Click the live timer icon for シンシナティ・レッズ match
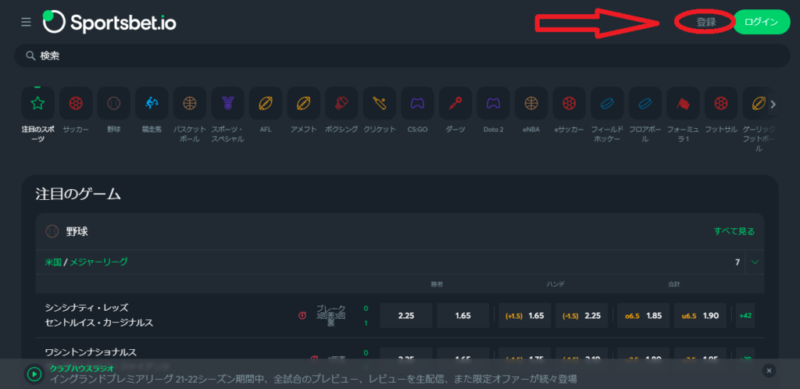 (x=302, y=315)
